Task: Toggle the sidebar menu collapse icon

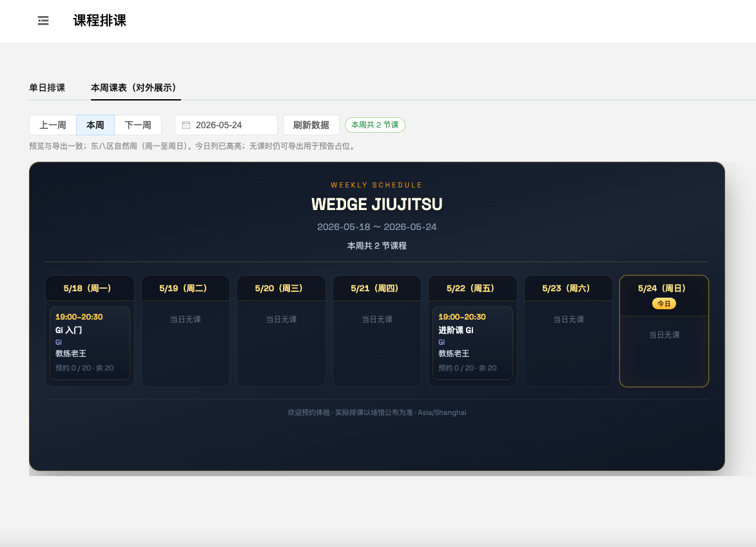Action: pyautogui.click(x=43, y=21)
